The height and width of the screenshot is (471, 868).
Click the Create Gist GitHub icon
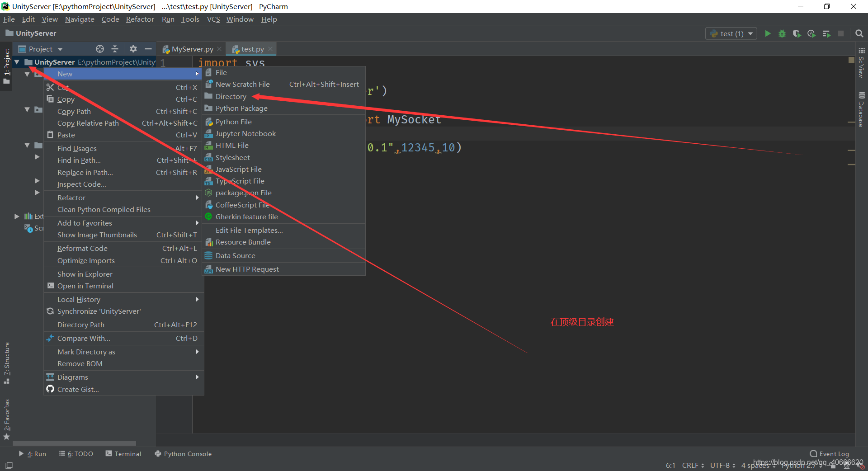point(50,389)
